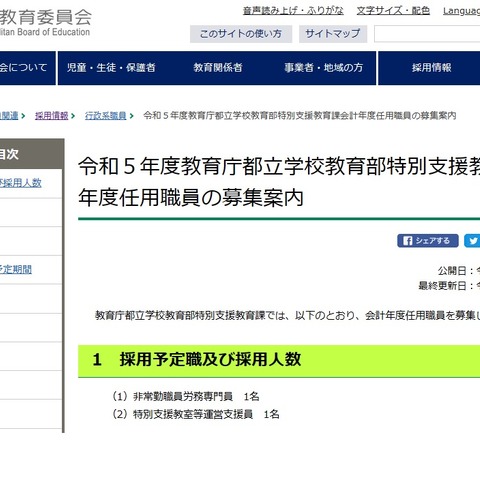480x480 pixels.
Task: Click the current page breadcrumb text
Action: (299, 116)
